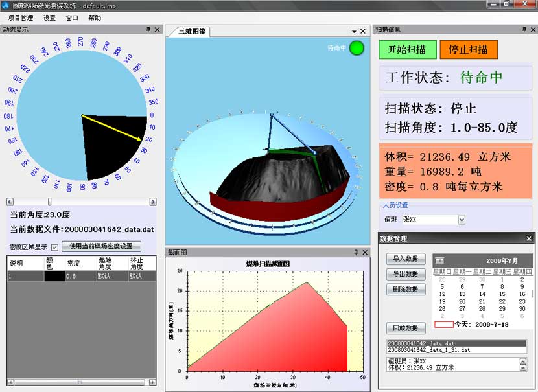Viewport: 538px width, 392px height.
Task: Click the green standby status indicator
Action: point(357,48)
